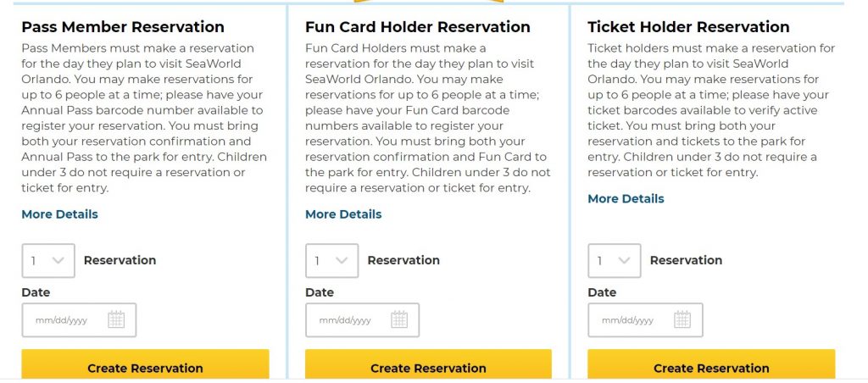Screen dimensions: 868x383
Task: Click the Fun Card Holder Reservation heading
Action: point(418,27)
